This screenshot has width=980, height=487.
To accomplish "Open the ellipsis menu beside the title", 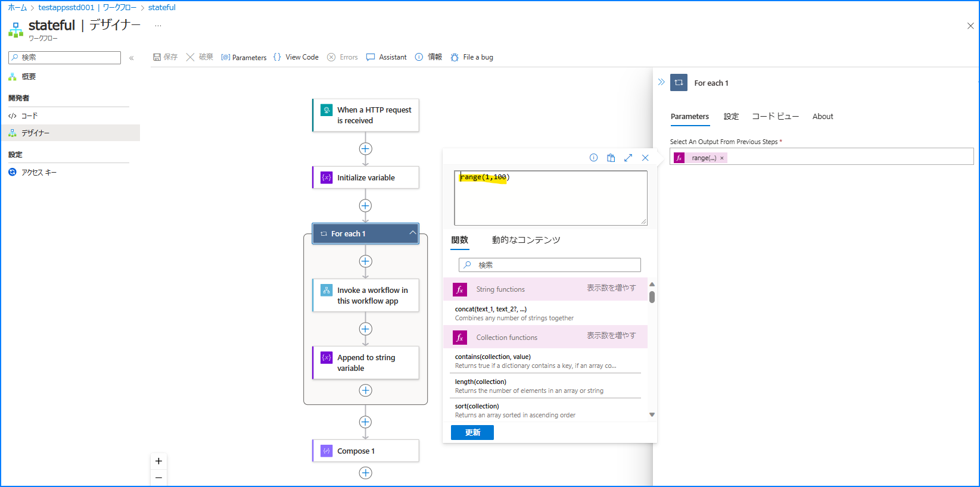I will [x=158, y=26].
